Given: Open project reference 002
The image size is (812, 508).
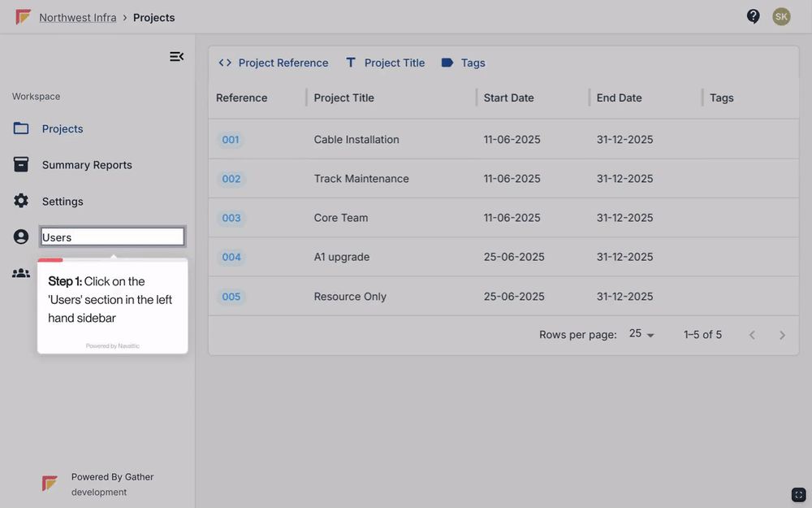Looking at the screenshot, I should coord(231,179).
